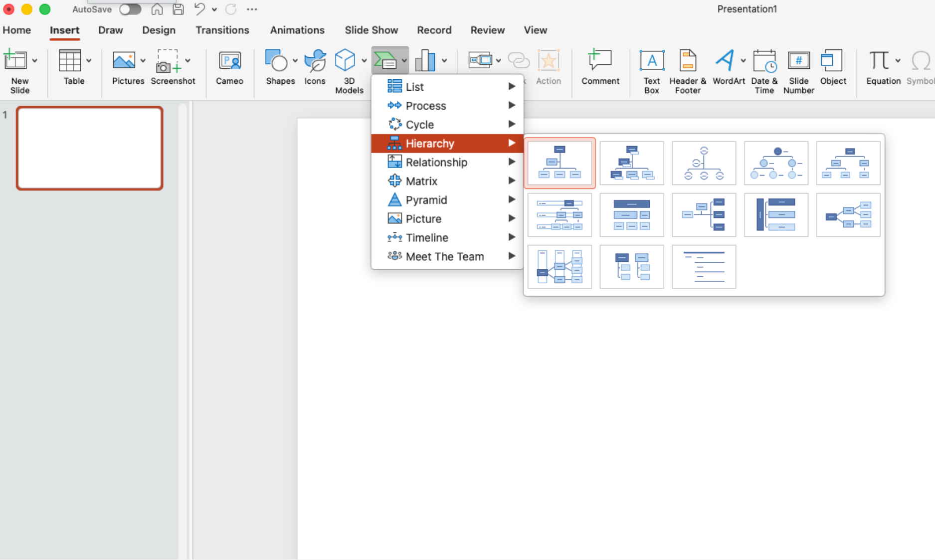Screen dimensions: 935x560
Task: Click the 3D Models cube icon
Action: tap(345, 61)
